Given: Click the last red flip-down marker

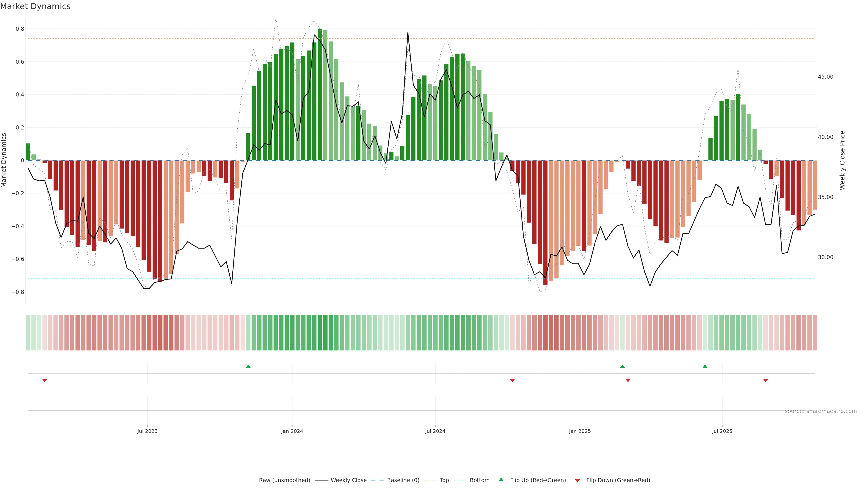Looking at the screenshot, I should coord(766,380).
